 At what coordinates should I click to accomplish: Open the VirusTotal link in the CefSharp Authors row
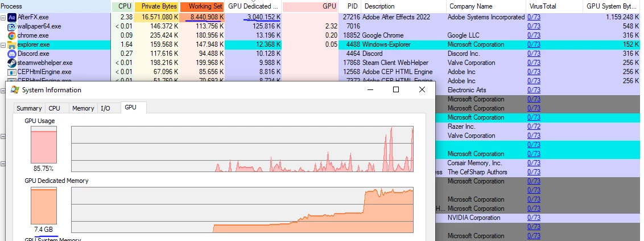point(534,172)
